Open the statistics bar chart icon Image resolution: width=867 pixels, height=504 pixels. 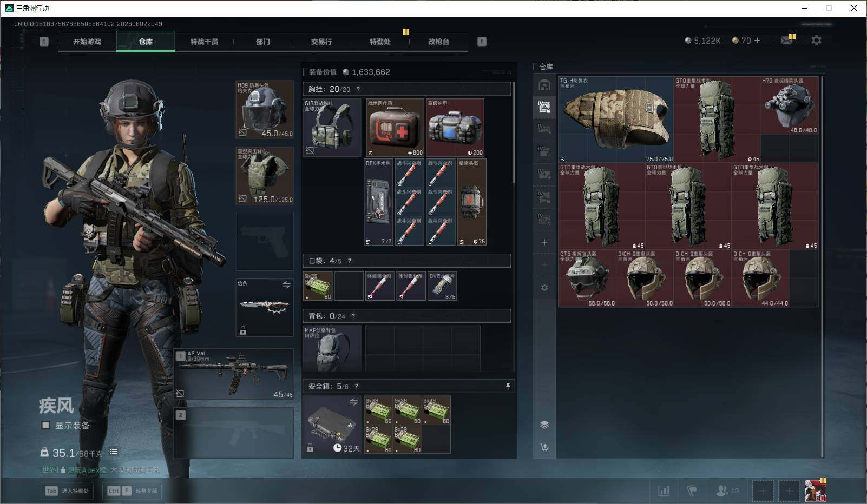pyautogui.click(x=664, y=491)
